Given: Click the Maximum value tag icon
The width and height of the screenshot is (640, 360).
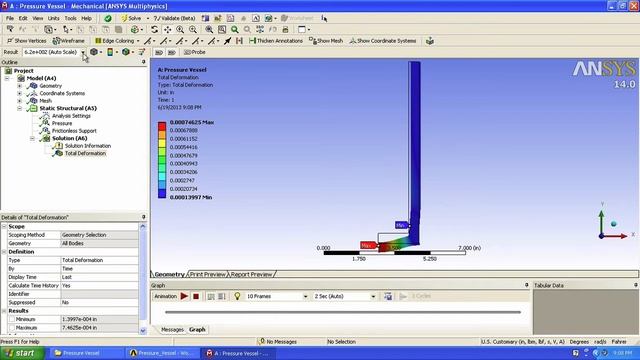Looking at the screenshot, I should pyautogui.click(x=159, y=52).
